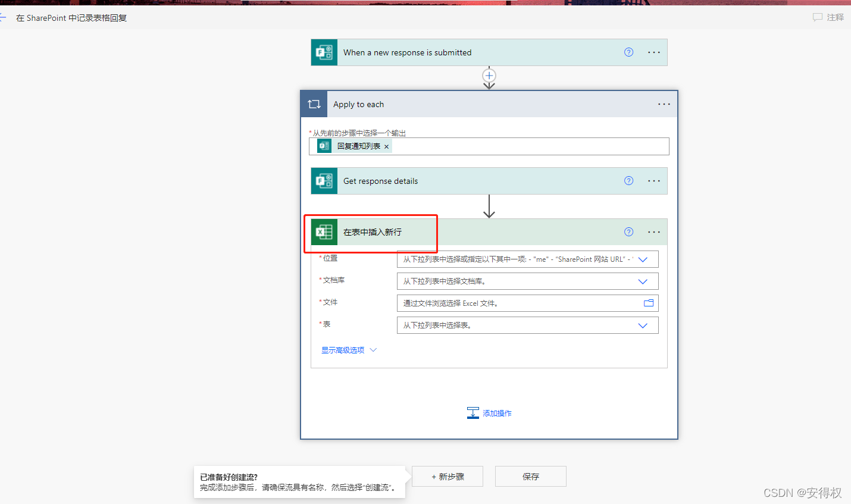Viewport: 851px width, 504px height.
Task: Collapse the Apply to each header
Action: pyautogui.click(x=489, y=104)
